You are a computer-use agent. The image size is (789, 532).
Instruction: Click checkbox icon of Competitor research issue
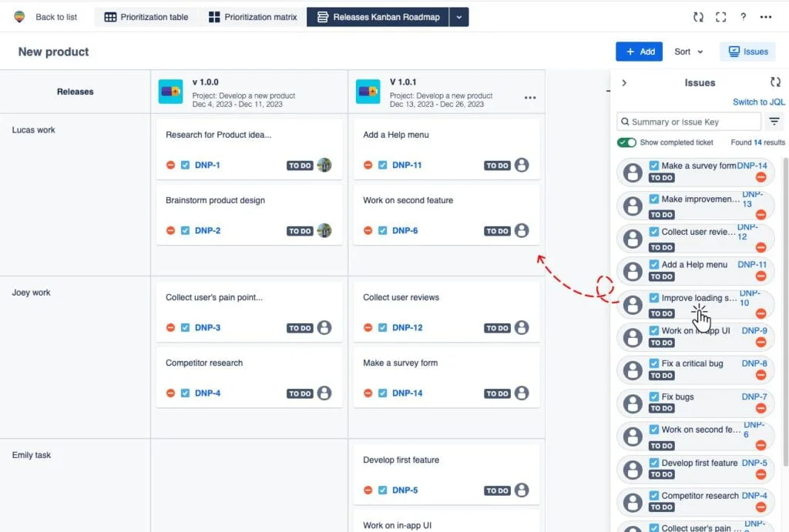[x=653, y=495]
